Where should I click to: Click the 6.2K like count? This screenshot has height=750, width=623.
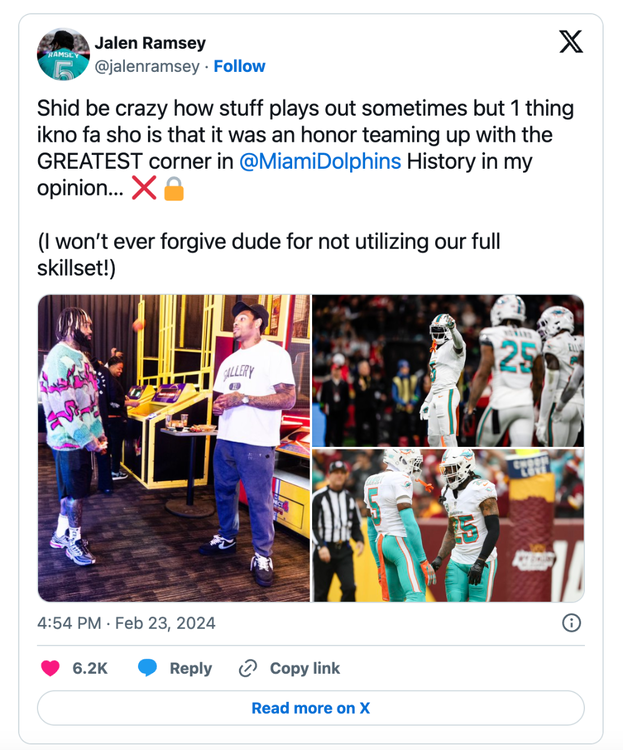[x=90, y=668]
